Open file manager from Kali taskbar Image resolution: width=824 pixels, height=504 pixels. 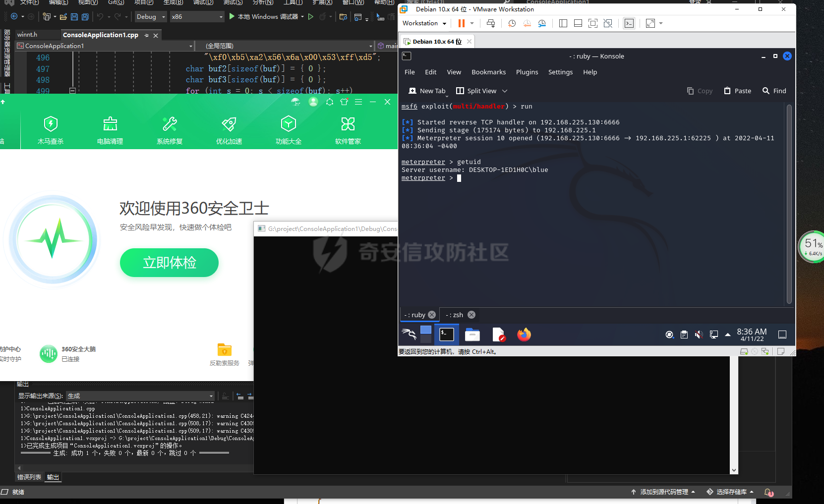click(x=472, y=335)
